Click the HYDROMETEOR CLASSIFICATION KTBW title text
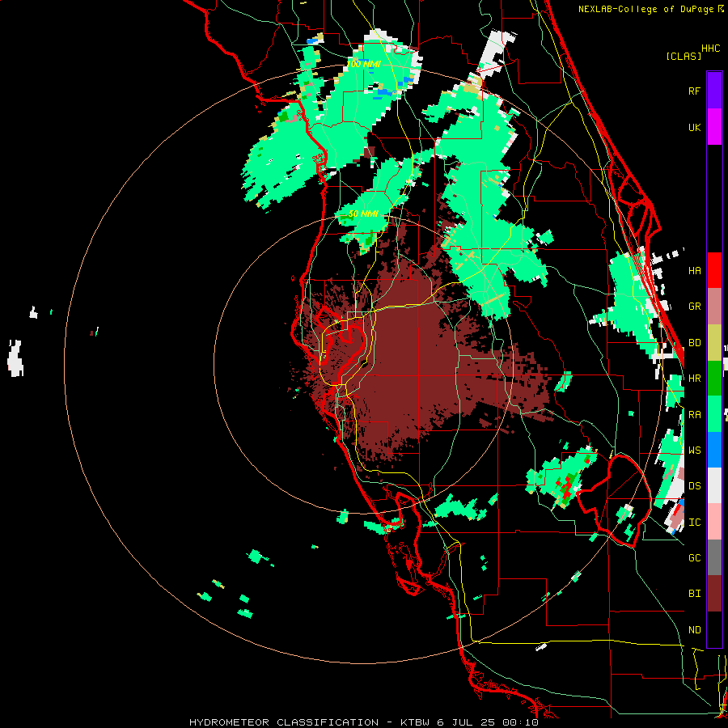Screen dimensions: 728x728 (x=363, y=722)
